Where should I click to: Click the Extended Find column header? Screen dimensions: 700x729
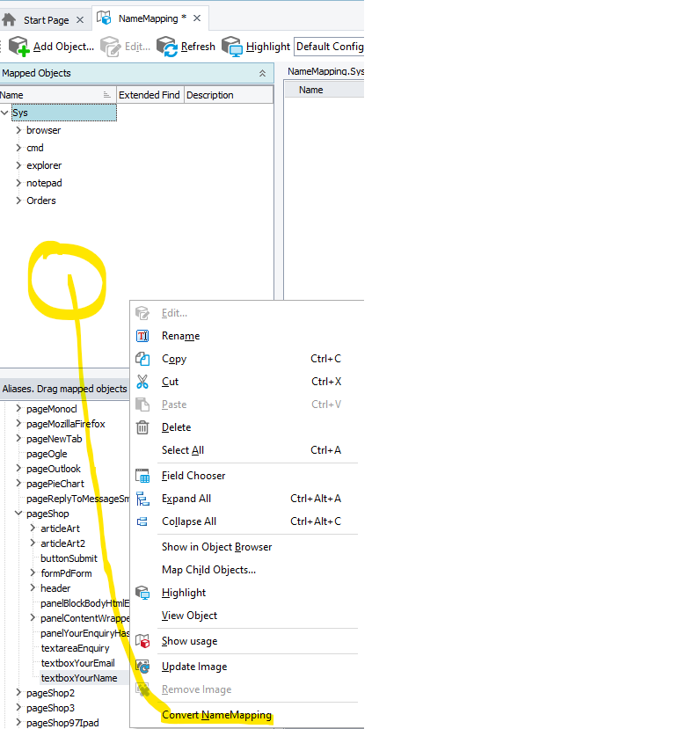coord(150,95)
